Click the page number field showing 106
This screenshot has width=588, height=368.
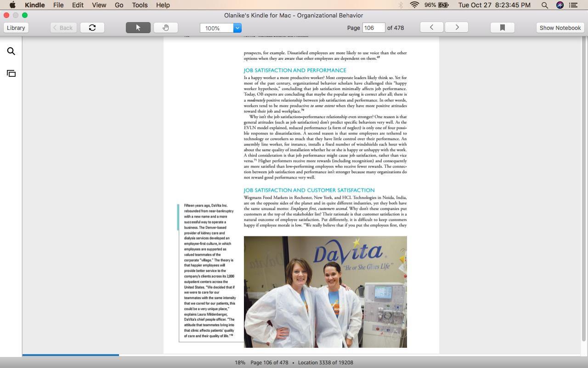(373, 28)
